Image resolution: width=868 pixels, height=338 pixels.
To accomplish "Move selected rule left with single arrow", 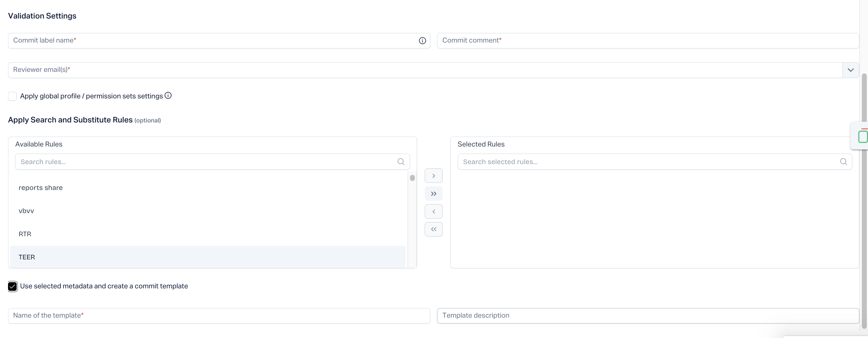I will [x=433, y=212].
